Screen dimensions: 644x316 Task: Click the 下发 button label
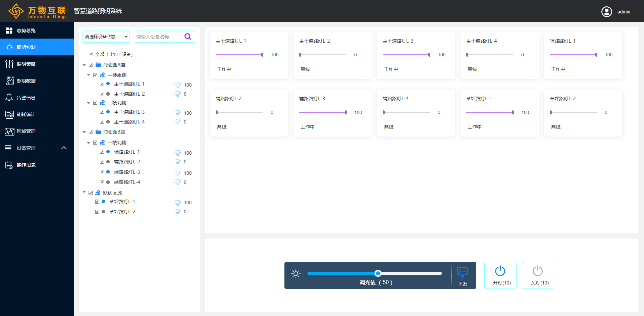click(x=463, y=284)
